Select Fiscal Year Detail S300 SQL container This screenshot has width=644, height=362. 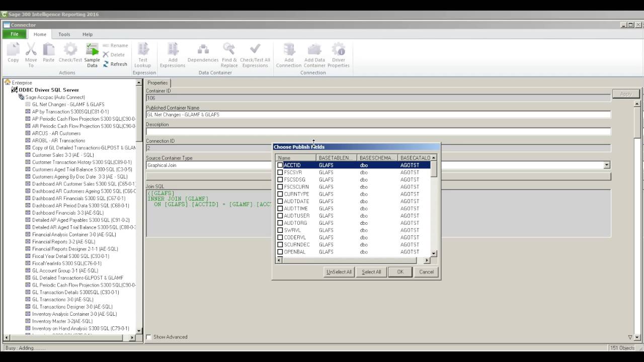[x=70, y=256]
